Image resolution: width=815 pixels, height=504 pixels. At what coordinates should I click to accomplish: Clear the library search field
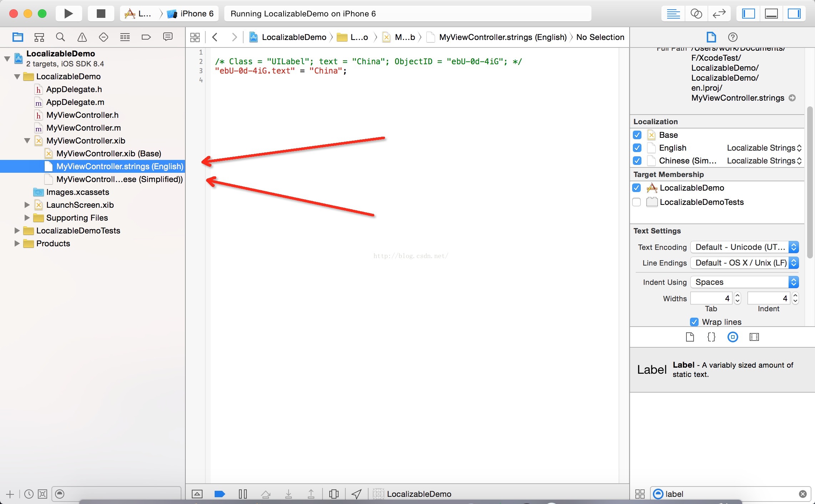pyautogui.click(x=803, y=494)
